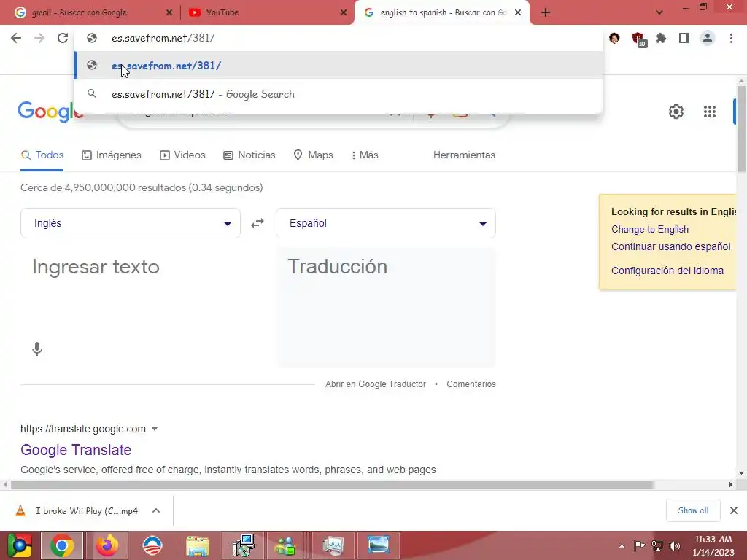Select the es.savefrom.net/381/ URL suggestion
The height and width of the screenshot is (560, 747).
pos(338,66)
